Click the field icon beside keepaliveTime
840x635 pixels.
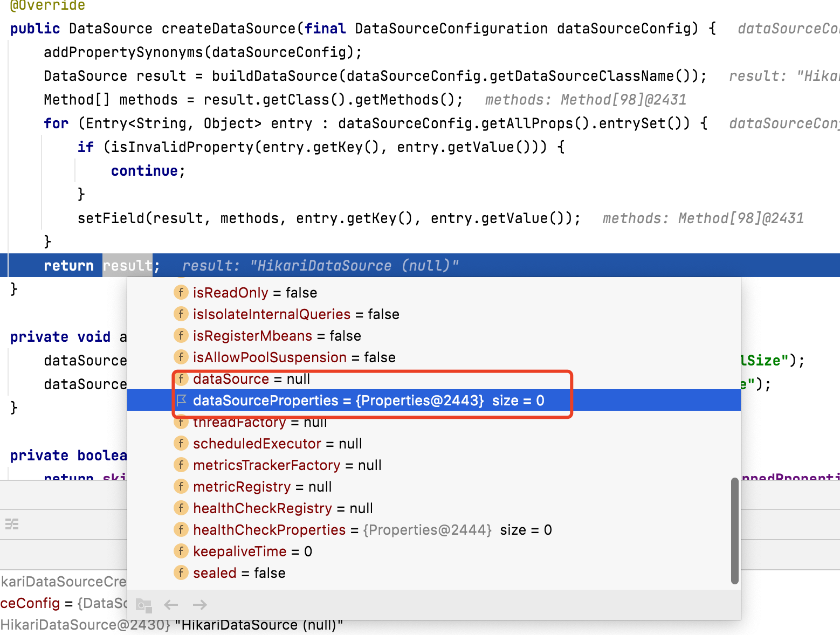click(x=181, y=551)
